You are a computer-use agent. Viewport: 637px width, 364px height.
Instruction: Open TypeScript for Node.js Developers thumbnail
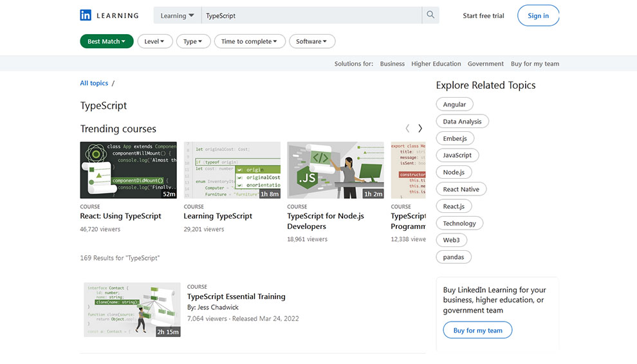pyautogui.click(x=336, y=170)
